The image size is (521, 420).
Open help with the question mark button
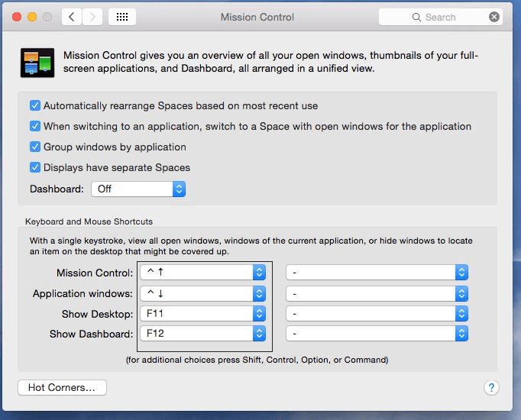pyautogui.click(x=491, y=387)
